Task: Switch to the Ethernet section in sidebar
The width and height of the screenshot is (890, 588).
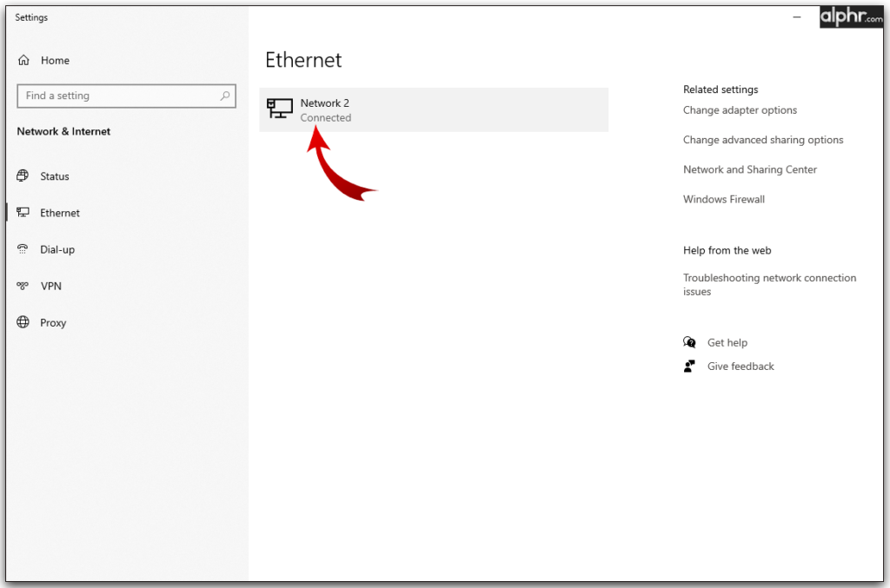Action: [59, 213]
